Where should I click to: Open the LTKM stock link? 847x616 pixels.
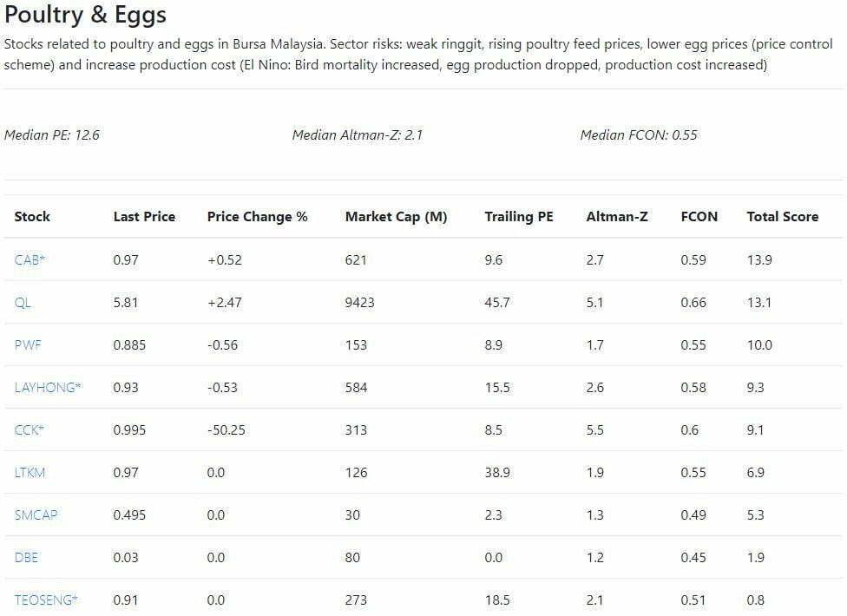(x=30, y=472)
